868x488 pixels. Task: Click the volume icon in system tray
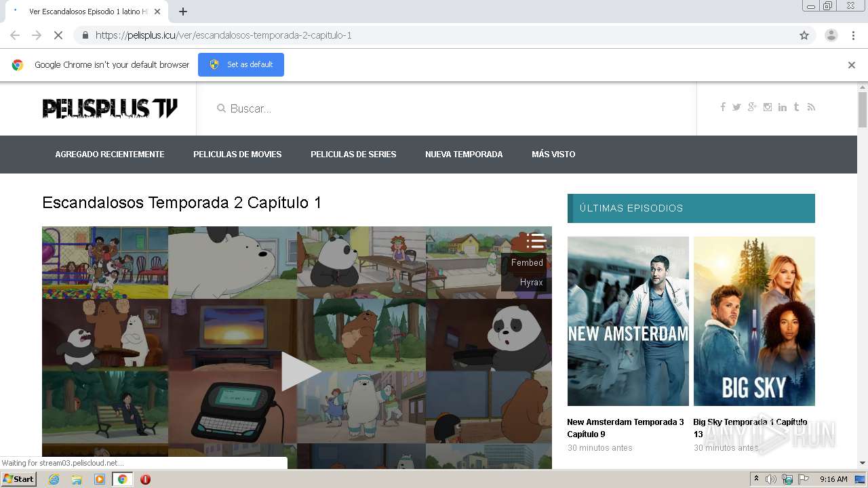click(x=771, y=479)
